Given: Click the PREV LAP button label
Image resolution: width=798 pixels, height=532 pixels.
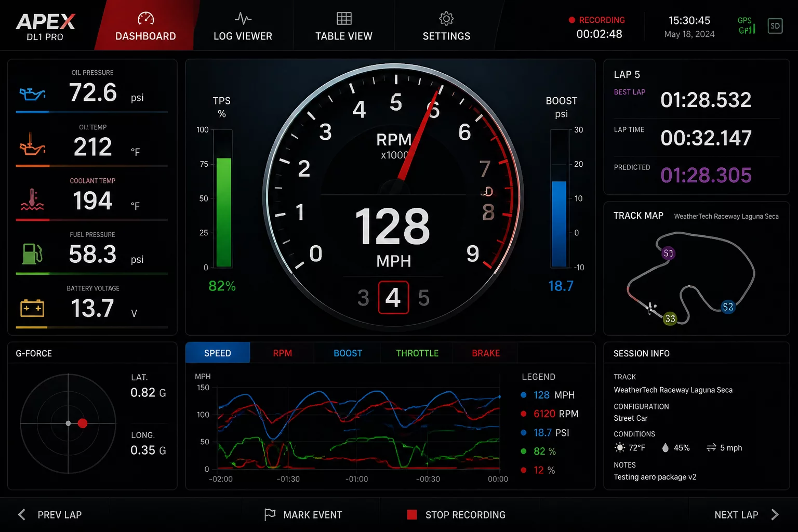Looking at the screenshot, I should [x=60, y=515].
